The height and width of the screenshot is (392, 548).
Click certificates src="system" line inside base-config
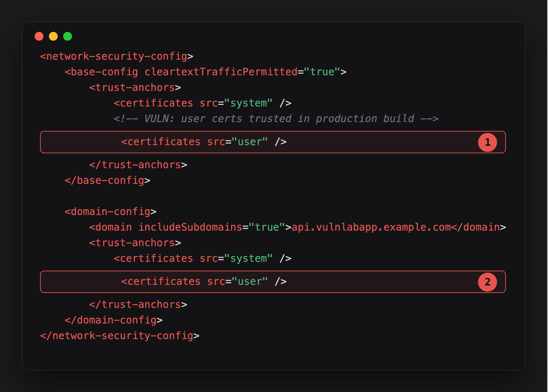coord(203,103)
